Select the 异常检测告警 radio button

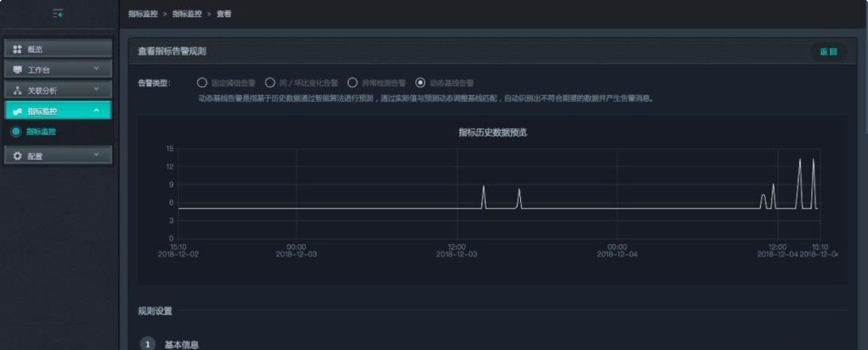click(352, 83)
